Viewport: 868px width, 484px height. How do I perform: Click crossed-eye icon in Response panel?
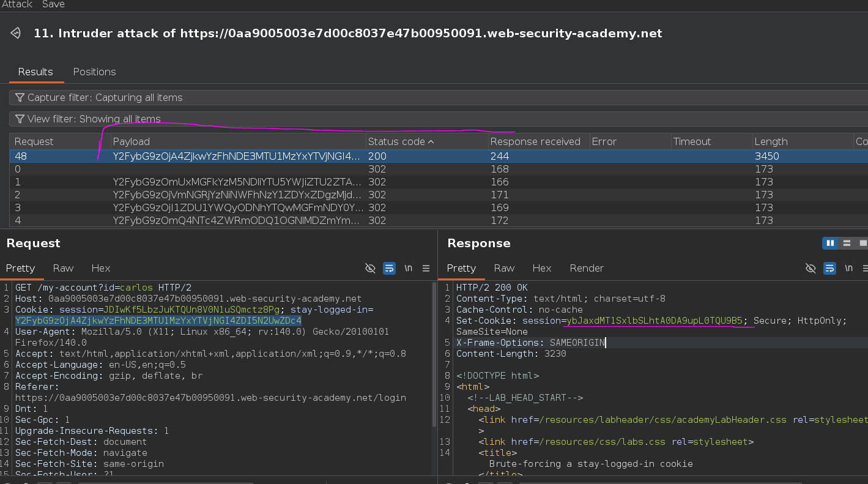click(x=811, y=268)
